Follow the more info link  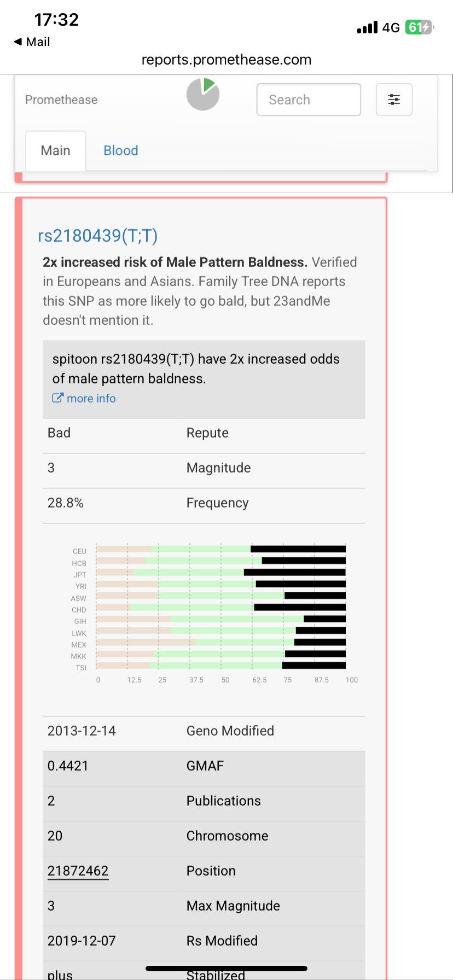click(x=91, y=398)
